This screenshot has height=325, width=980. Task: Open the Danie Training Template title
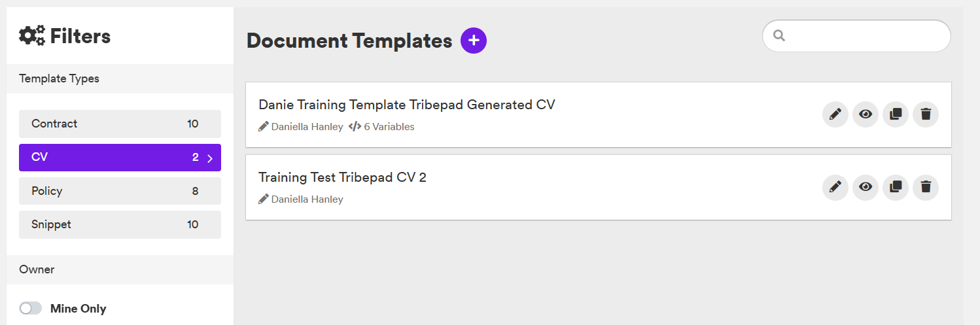407,105
